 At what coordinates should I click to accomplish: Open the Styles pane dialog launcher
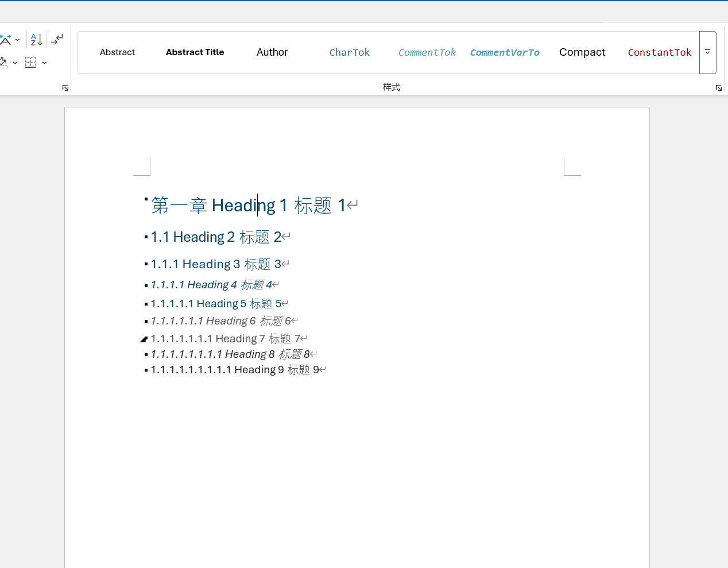click(718, 88)
